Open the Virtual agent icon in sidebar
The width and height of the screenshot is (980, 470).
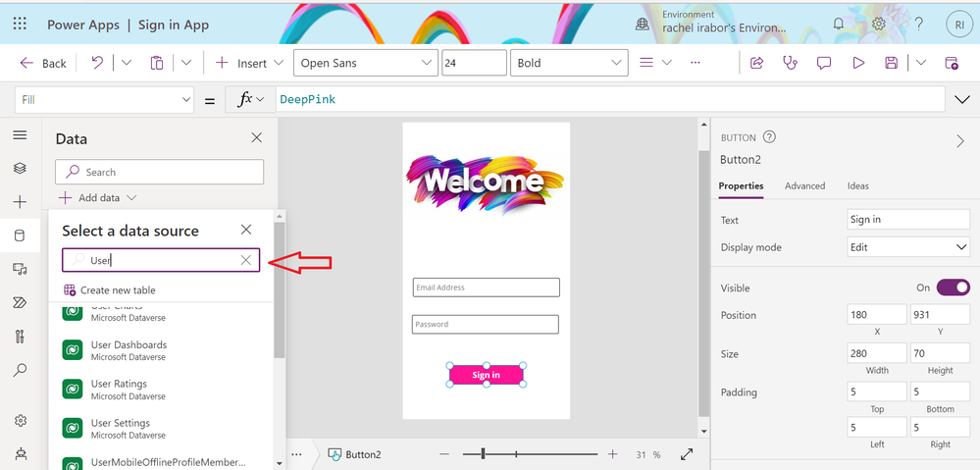(20, 453)
